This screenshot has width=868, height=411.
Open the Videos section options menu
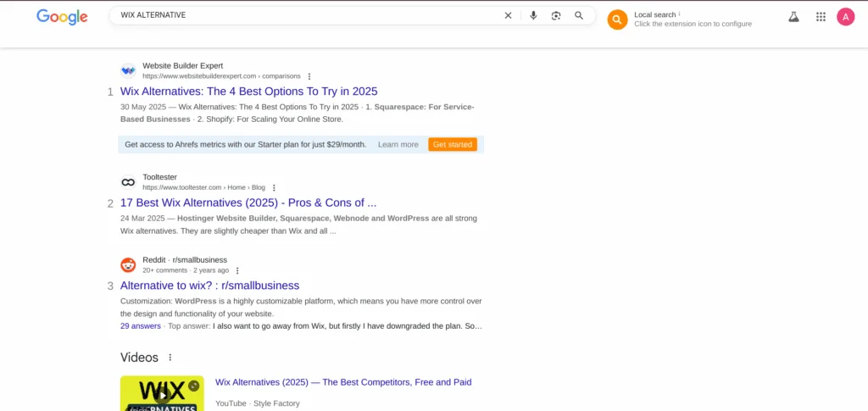pyautogui.click(x=170, y=358)
